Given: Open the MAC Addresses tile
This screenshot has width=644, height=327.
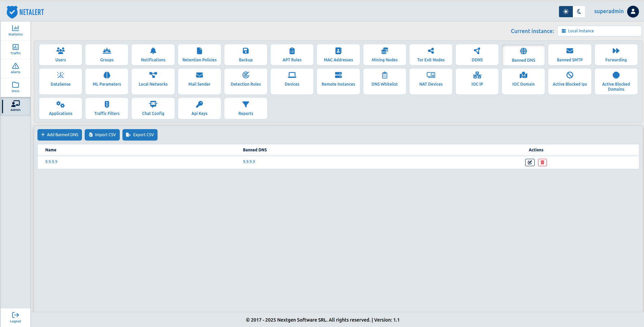Looking at the screenshot, I should (338, 55).
